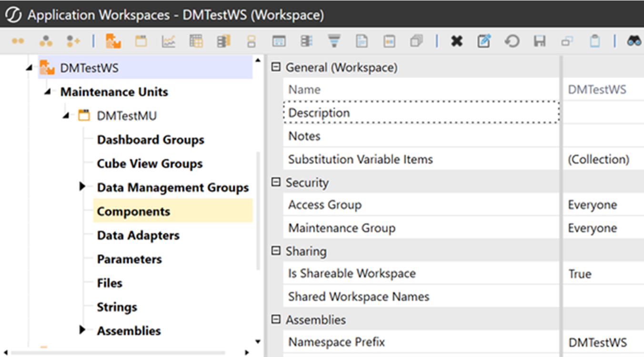The height and width of the screenshot is (357, 644).
Task: Select the DMTestMU maintenance unit
Action: 126,116
